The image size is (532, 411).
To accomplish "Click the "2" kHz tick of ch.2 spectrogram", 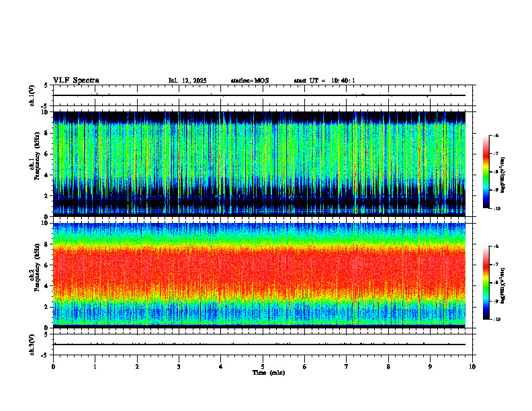I will (x=47, y=307).
